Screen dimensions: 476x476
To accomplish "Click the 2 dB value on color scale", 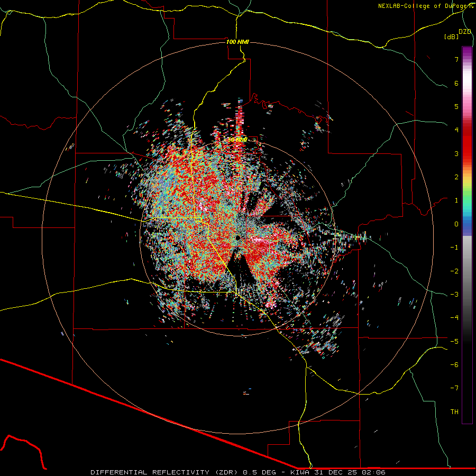I will [456, 177].
